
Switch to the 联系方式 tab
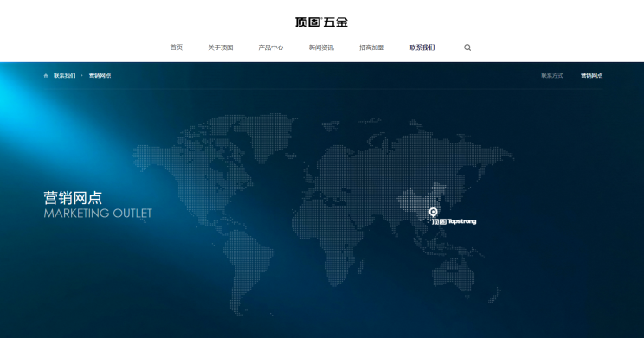pyautogui.click(x=552, y=76)
